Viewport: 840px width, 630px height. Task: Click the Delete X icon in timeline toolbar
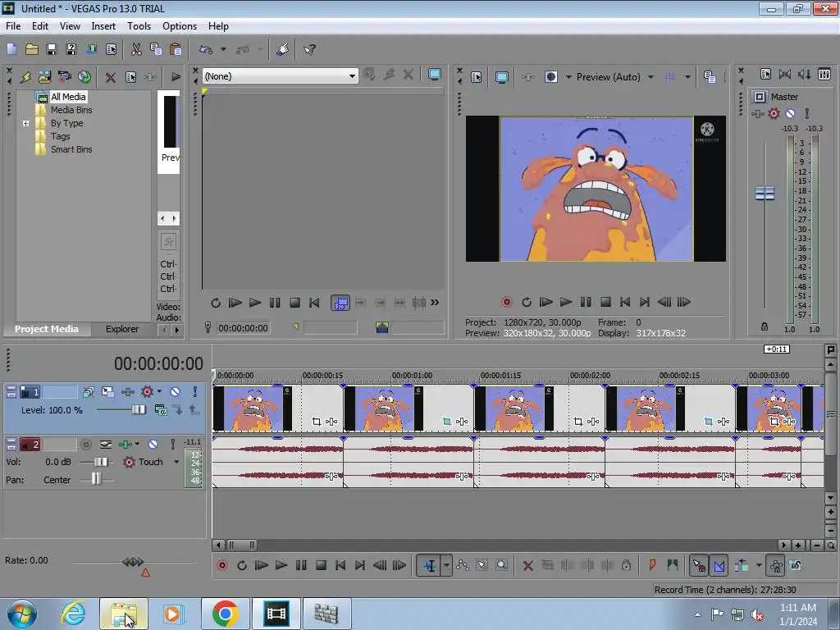527,565
